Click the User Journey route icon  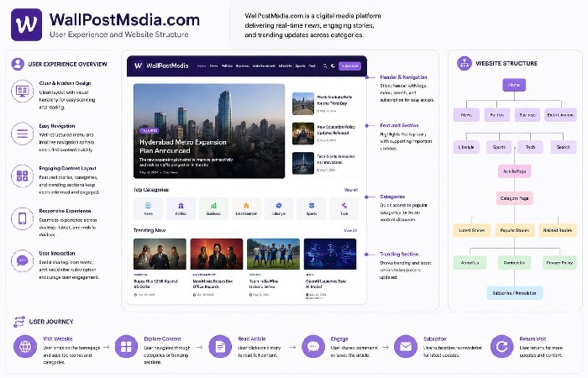point(19,322)
